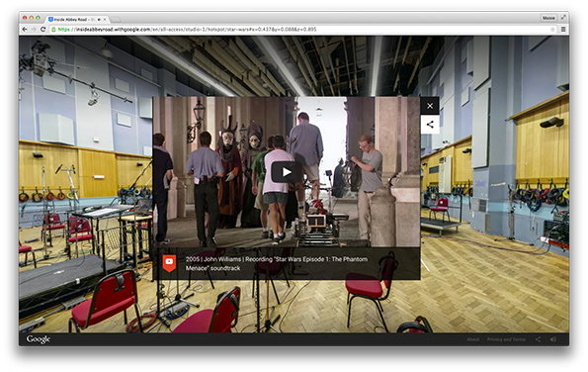The image size is (588, 372).
Task: Play the Star Wars recording video
Action: pos(287,172)
